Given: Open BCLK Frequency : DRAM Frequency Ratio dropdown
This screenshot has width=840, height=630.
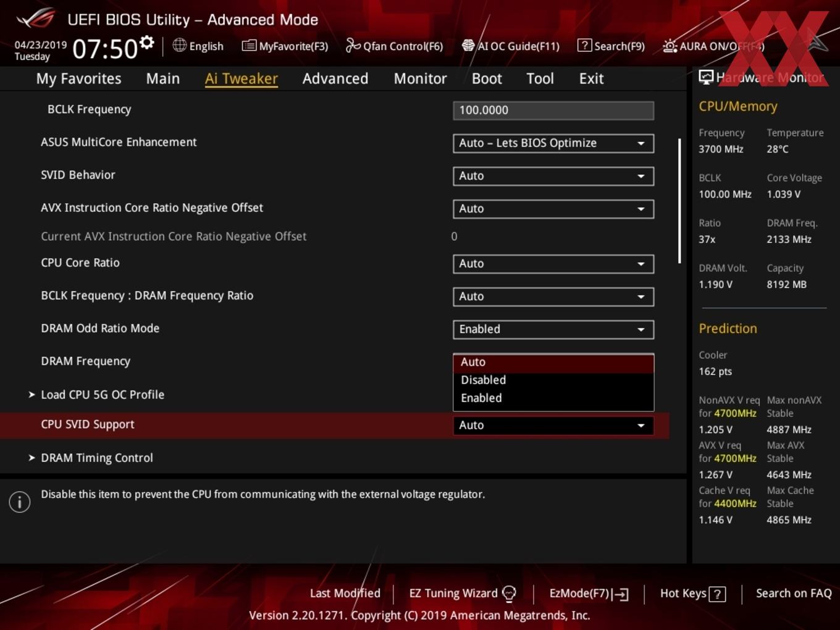Looking at the screenshot, I should 553,296.
